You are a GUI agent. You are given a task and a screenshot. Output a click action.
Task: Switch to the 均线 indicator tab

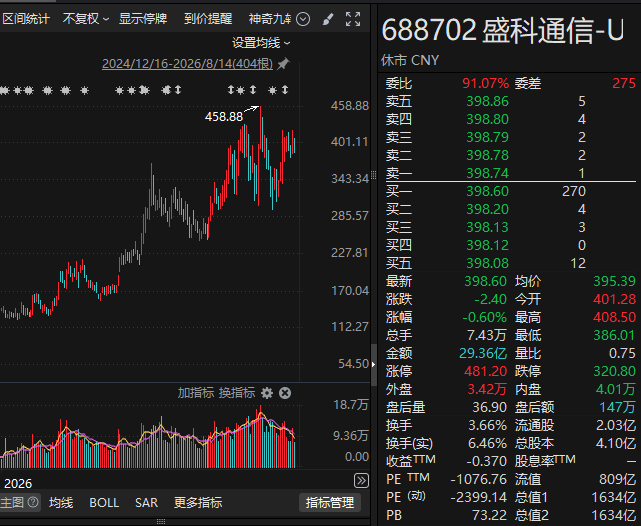pyautogui.click(x=61, y=502)
